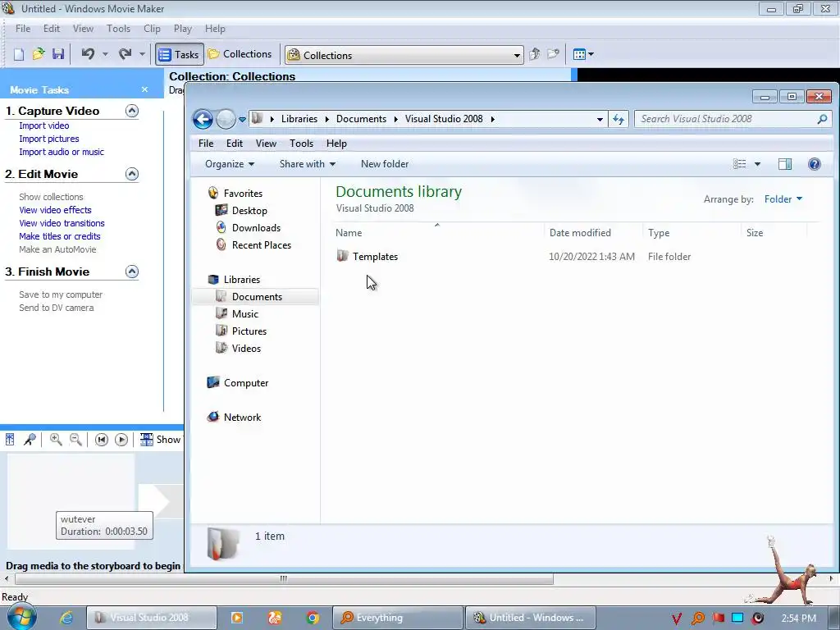Close the Movie Tasks pane
The height and width of the screenshot is (630, 840).
[x=144, y=89]
